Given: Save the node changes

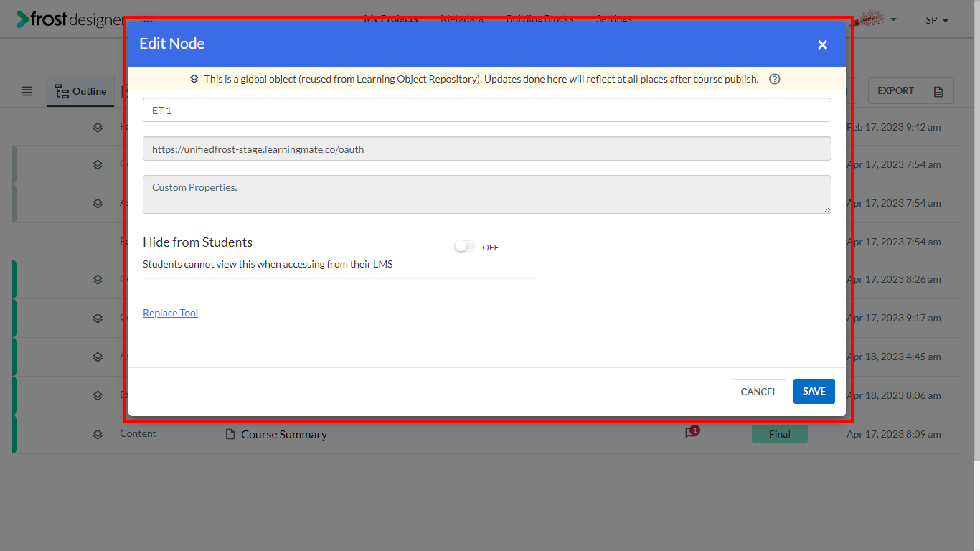Looking at the screenshot, I should point(814,391).
